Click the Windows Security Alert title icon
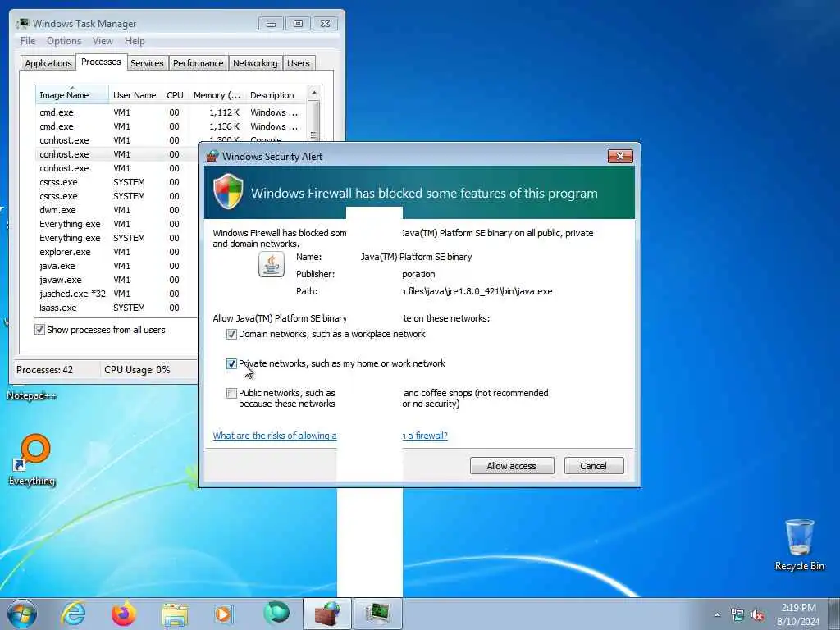 pos(212,156)
